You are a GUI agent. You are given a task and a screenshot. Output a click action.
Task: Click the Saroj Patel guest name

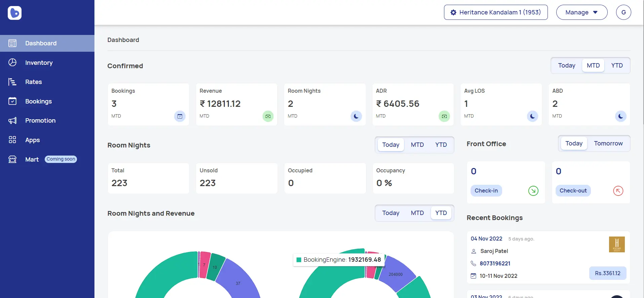pos(494,251)
